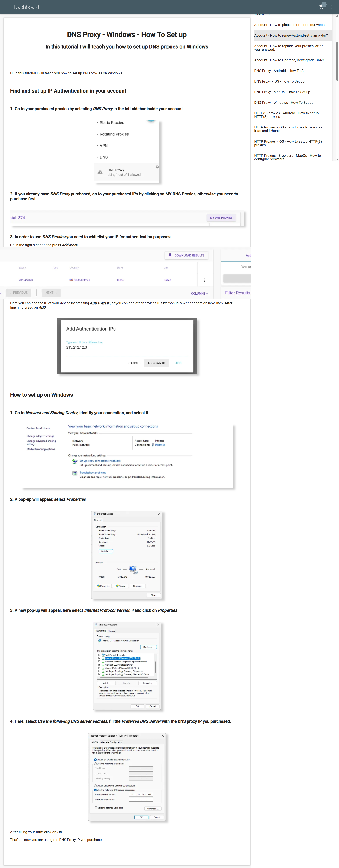Open the COLUMNS dropdown

199,294
